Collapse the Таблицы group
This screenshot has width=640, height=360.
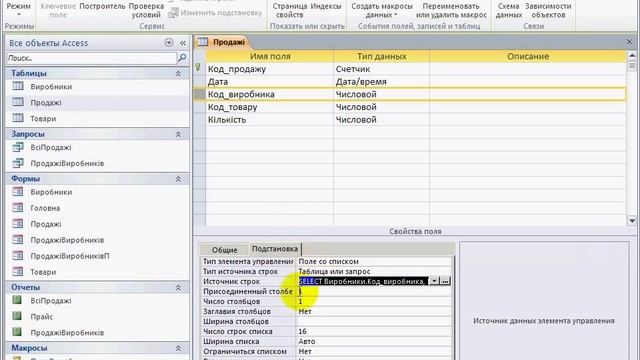[x=178, y=73]
